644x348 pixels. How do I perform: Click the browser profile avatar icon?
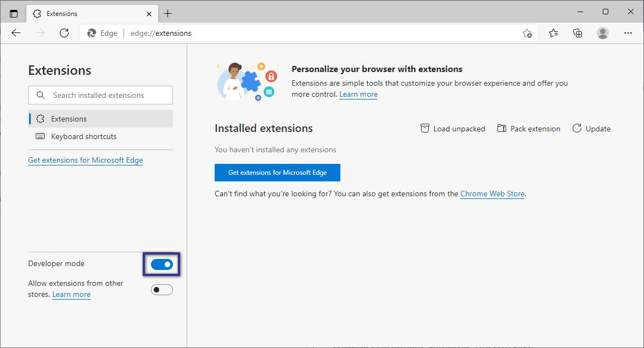click(602, 33)
